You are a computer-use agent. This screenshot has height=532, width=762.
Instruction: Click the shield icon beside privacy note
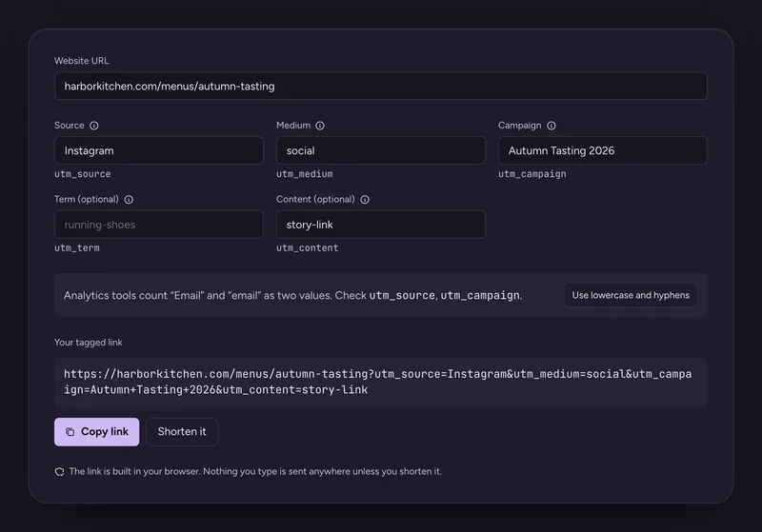tap(59, 472)
